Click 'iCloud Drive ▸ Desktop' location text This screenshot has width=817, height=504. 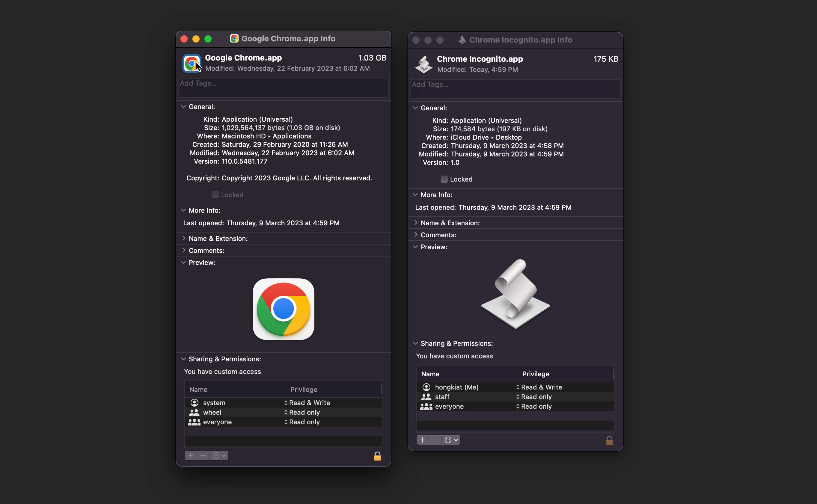[x=486, y=137]
